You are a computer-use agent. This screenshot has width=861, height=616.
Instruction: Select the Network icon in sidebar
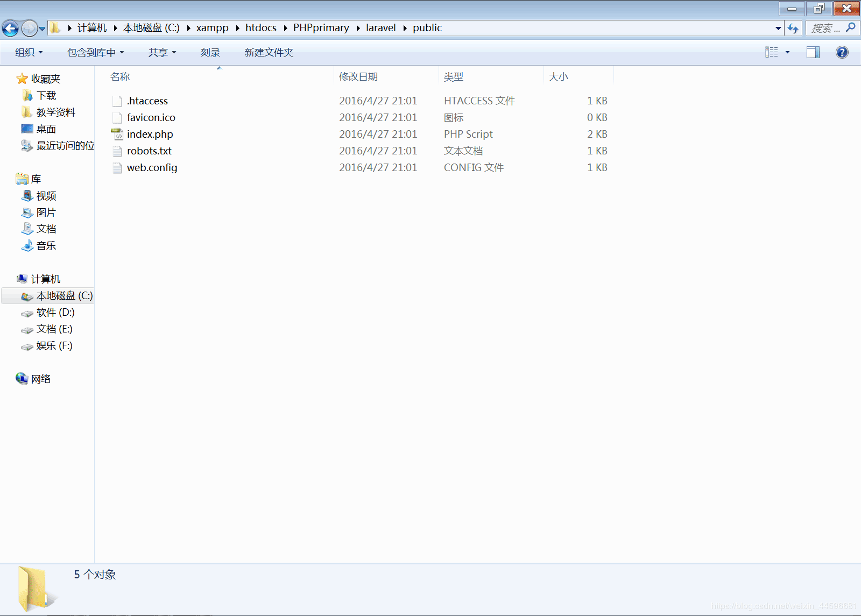22,379
